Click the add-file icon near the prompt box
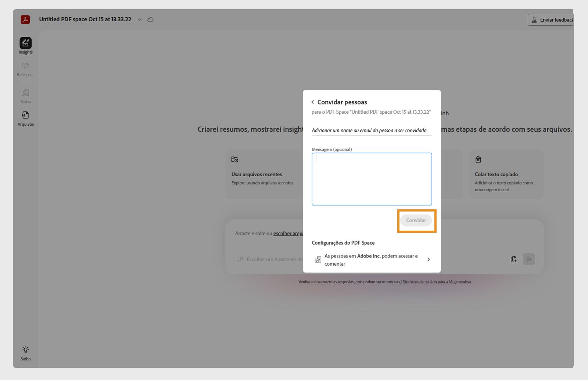The image size is (588, 380). pos(513,259)
